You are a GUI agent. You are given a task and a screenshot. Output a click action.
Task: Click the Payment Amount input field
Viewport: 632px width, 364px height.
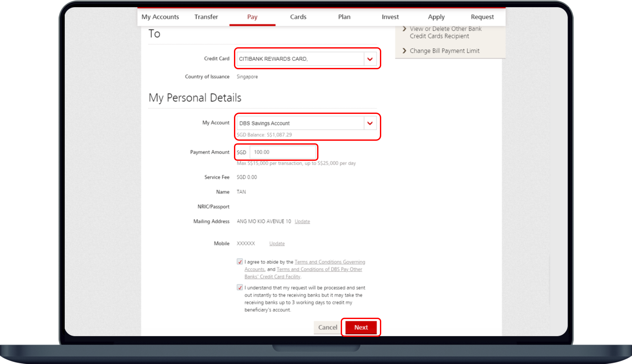(283, 152)
